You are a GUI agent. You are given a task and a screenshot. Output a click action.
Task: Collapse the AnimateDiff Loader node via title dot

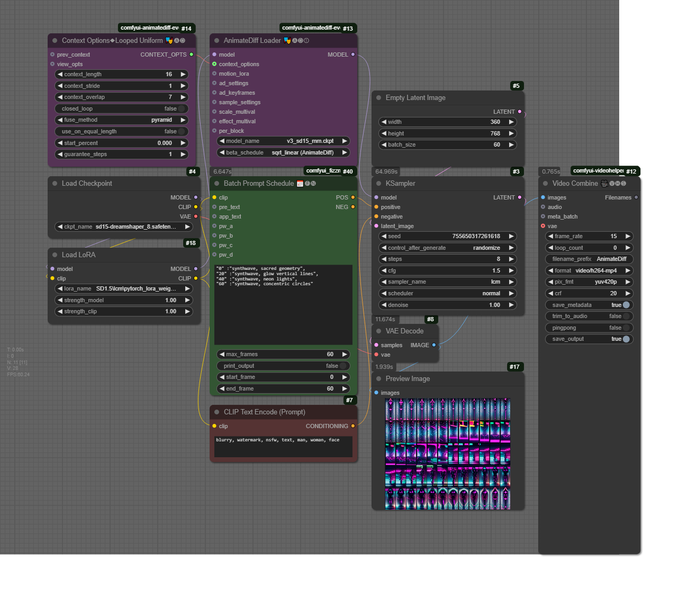216,41
